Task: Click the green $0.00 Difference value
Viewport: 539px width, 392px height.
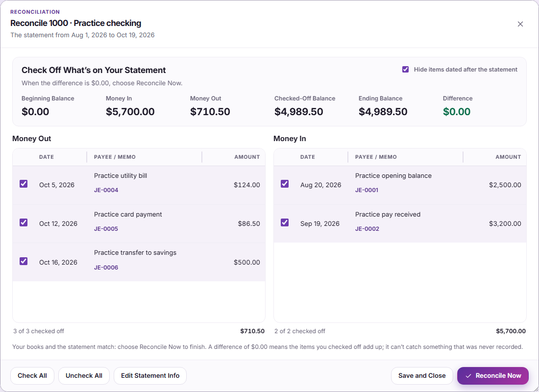Action: click(457, 112)
